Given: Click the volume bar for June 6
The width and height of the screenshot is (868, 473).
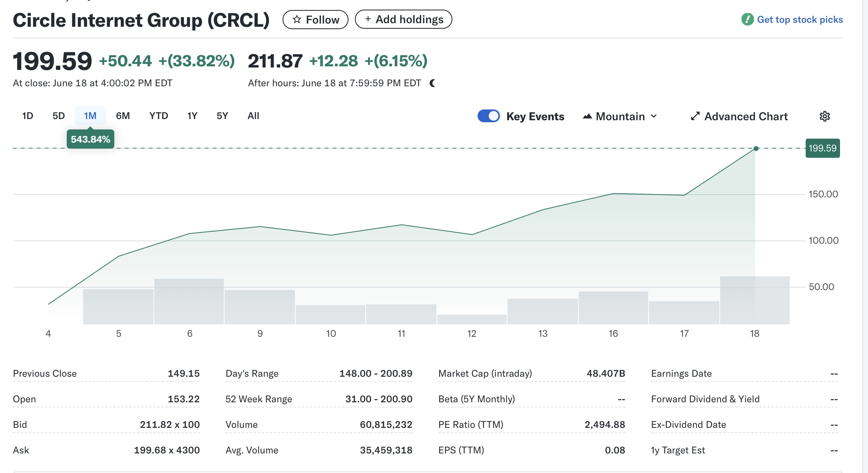Looking at the screenshot, I should pyautogui.click(x=189, y=301).
